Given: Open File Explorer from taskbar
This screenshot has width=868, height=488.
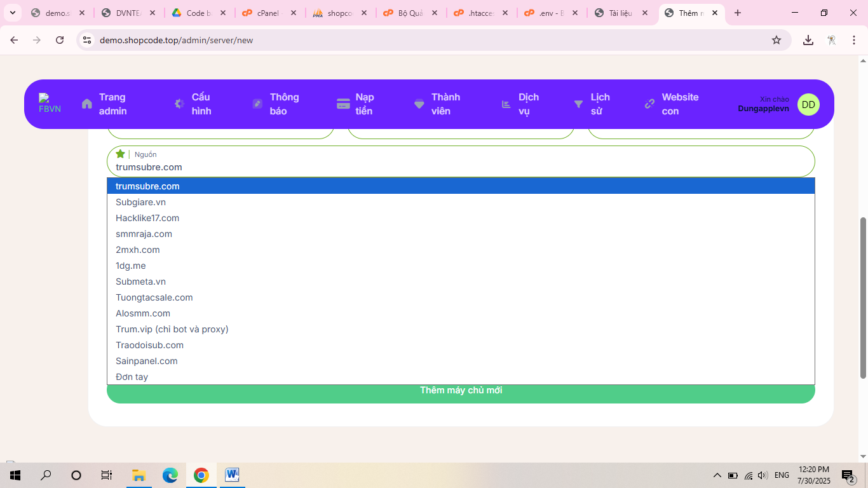Looking at the screenshot, I should pos(138,475).
